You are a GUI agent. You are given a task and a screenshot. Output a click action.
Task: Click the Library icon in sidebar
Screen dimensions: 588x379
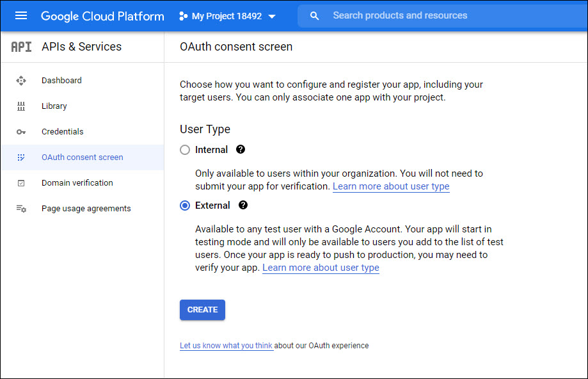tap(21, 106)
